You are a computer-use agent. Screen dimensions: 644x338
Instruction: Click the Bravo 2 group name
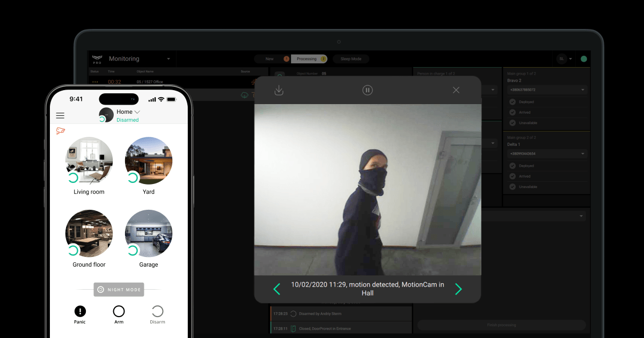click(514, 80)
